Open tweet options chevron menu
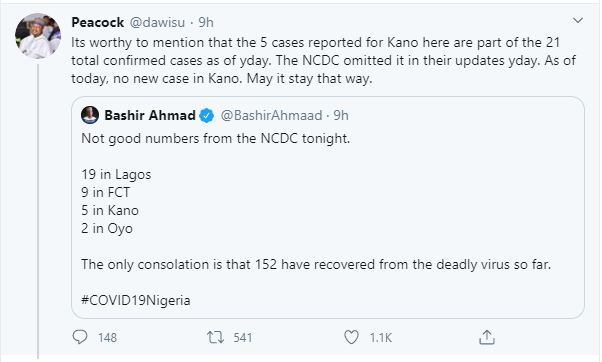The image size is (602, 362). coord(578,20)
